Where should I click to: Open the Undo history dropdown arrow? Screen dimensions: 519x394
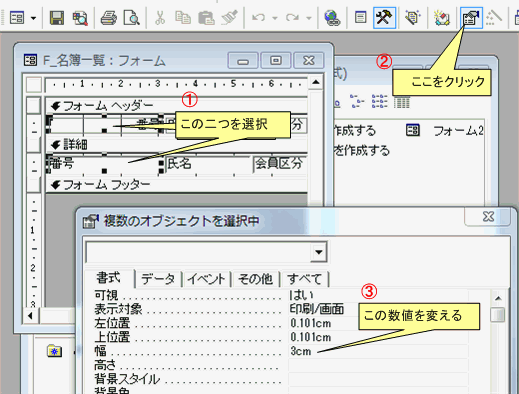275,18
